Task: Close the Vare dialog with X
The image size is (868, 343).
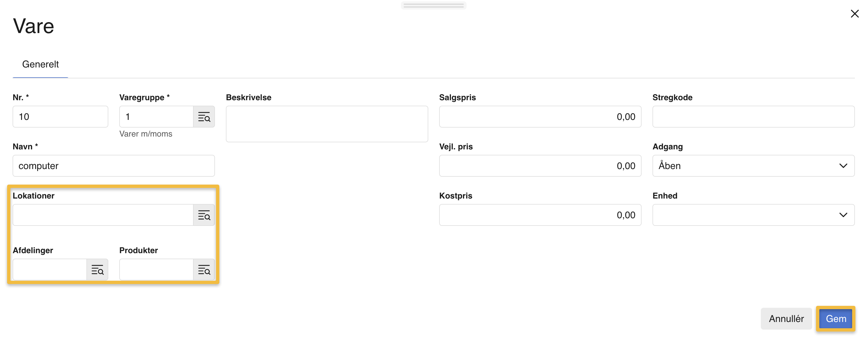Action: tap(855, 14)
